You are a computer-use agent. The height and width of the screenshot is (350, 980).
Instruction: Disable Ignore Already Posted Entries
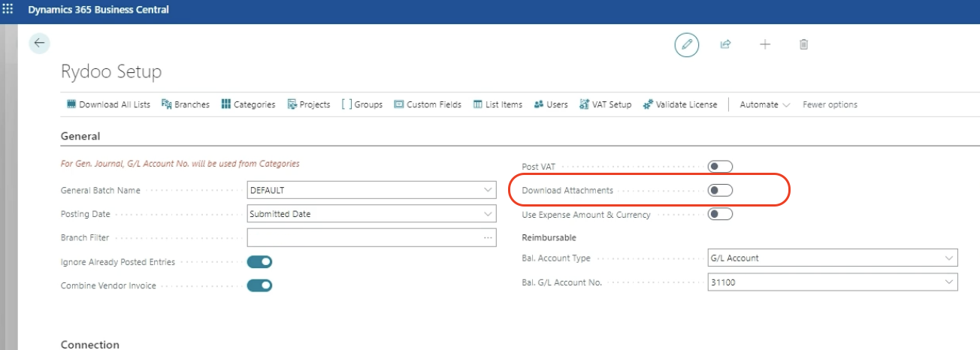[x=259, y=262]
